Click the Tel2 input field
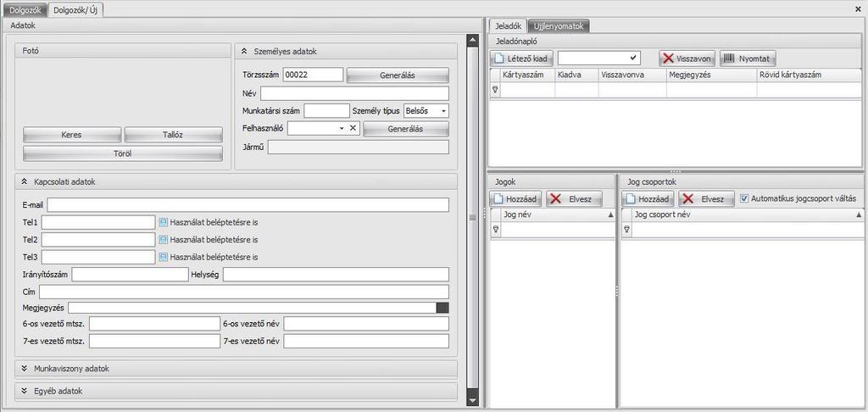This screenshot has width=868, height=412. click(98, 240)
